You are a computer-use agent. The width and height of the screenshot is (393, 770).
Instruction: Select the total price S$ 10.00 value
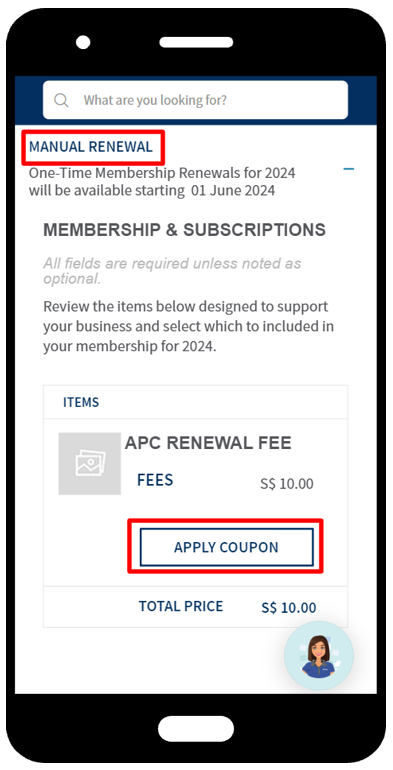coord(289,607)
